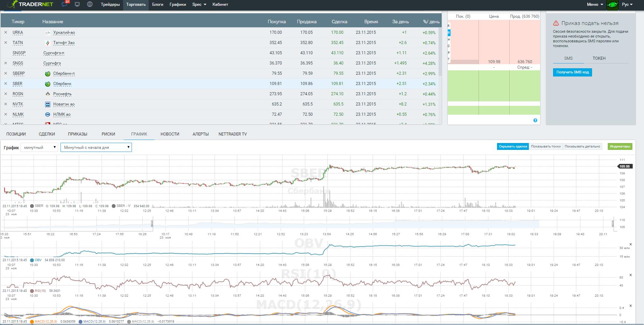Viewport: 644px width, 325px height.
Task: Click left handle of chart range navigator
Action: coord(152,224)
